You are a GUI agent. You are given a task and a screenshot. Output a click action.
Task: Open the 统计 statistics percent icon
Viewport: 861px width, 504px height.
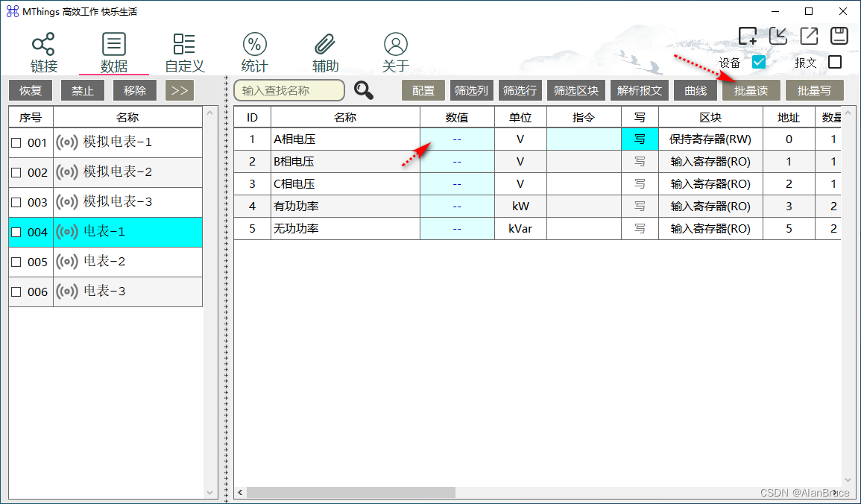[255, 44]
